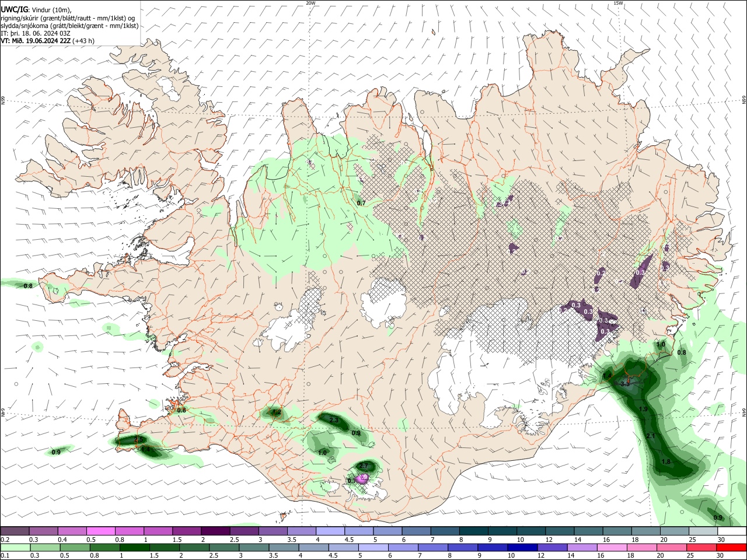The image size is (747, 560).
Task: Click the '1.8' rain value in offshore rain band
Action: pyautogui.click(x=666, y=462)
